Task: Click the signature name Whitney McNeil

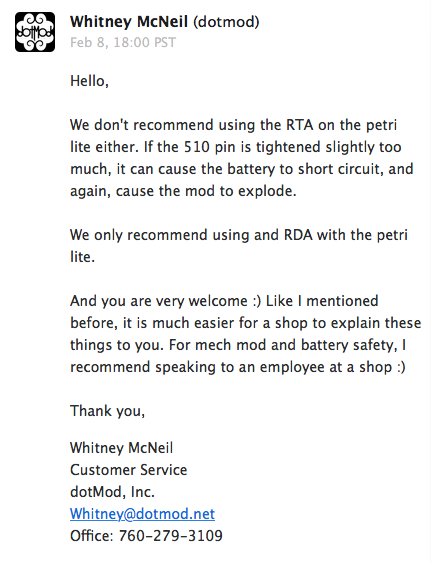Action: pyautogui.click(x=121, y=448)
